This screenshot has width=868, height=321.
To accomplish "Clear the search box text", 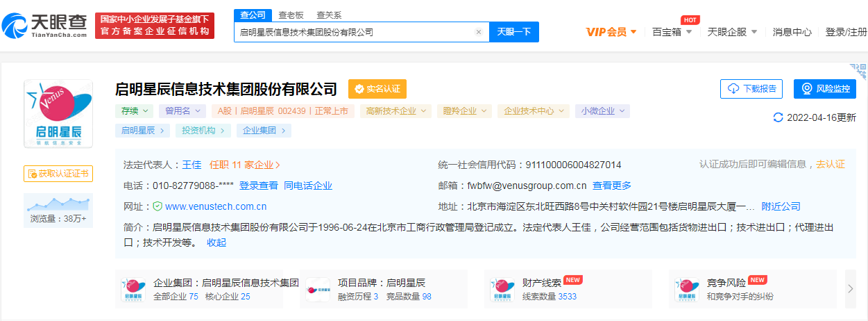I will [x=478, y=32].
